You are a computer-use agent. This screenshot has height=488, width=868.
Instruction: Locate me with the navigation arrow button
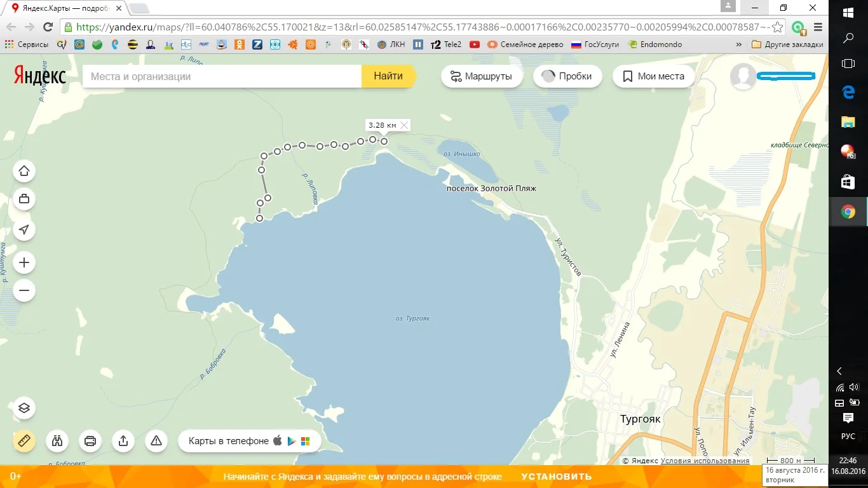pos(24,229)
